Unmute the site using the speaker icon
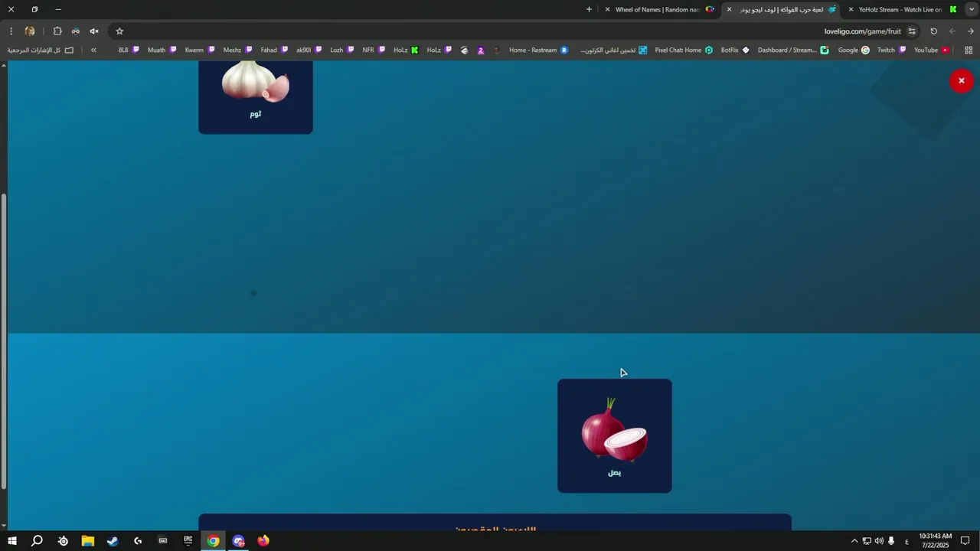The image size is (980, 551). [94, 31]
